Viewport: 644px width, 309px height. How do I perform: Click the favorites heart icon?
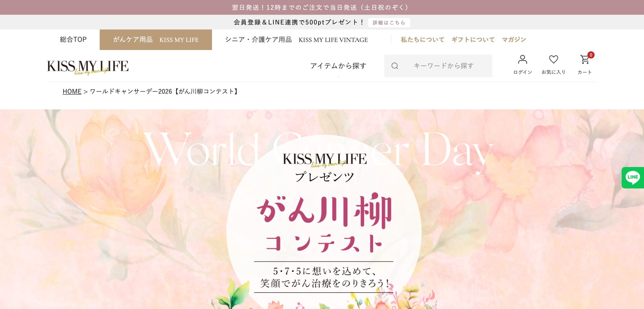click(x=553, y=60)
